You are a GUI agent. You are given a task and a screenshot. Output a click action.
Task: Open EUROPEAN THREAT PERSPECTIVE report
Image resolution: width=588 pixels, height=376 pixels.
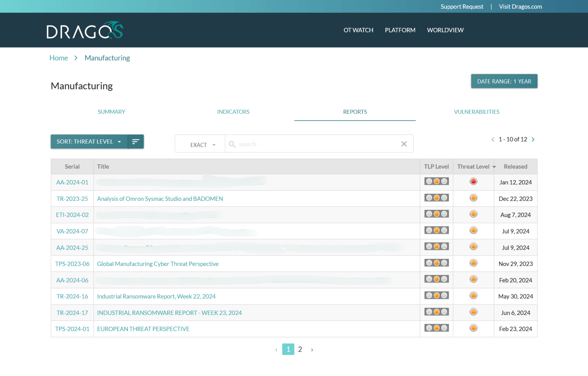[x=143, y=329]
